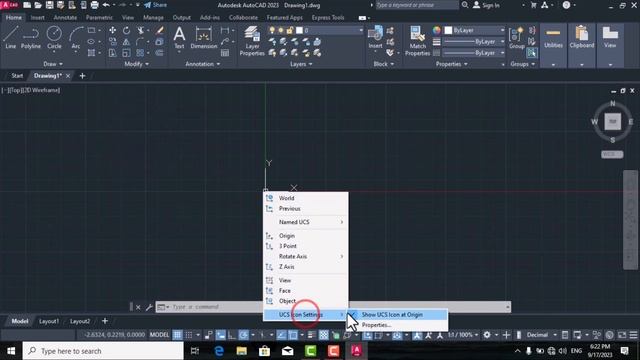This screenshot has height=360, width=640.
Task: Click the Table icon in Annotation panel
Action: (x=225, y=53)
